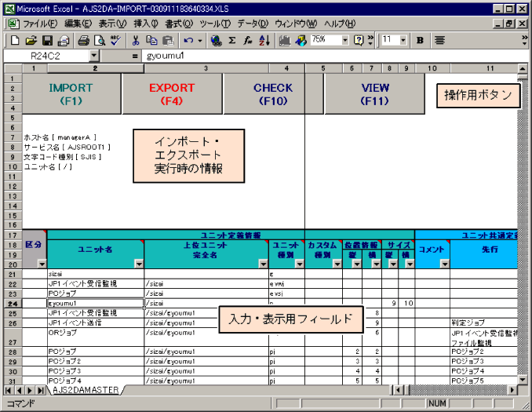Image resolution: width=532 pixels, height=412 pixels.
Task: Open the 区分 column filter dropdown
Action: click(x=42, y=264)
